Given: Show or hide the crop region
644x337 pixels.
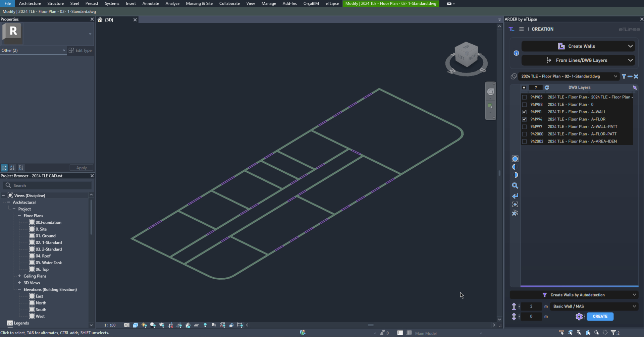Looking at the screenshot, I should 179,325.
